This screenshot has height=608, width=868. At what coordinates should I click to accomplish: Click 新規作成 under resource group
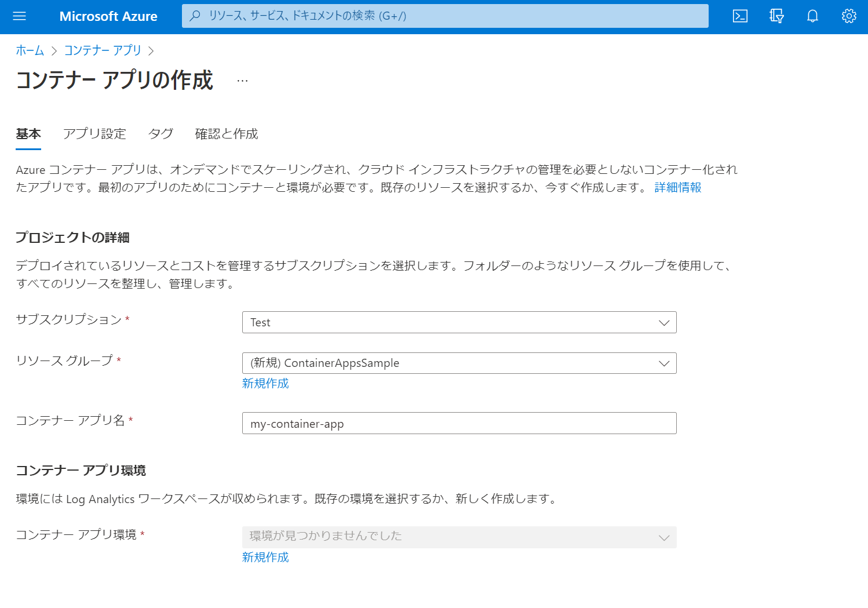tap(265, 383)
